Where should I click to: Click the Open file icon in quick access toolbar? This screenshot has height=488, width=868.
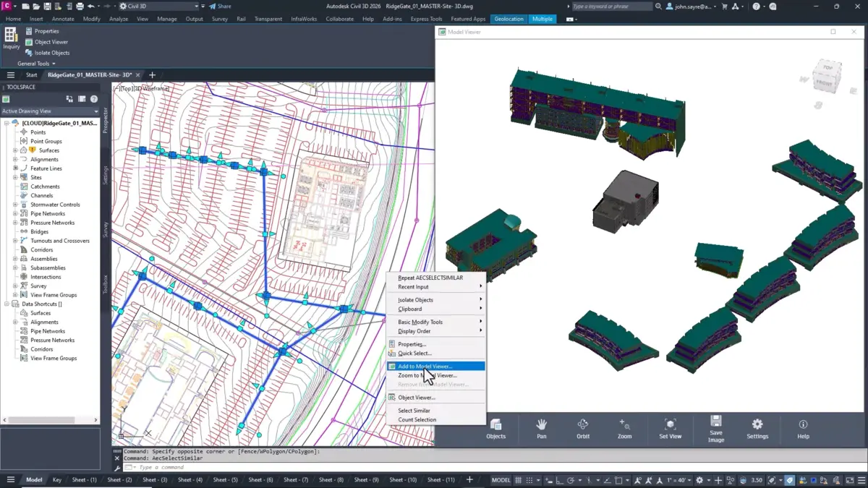36,6
